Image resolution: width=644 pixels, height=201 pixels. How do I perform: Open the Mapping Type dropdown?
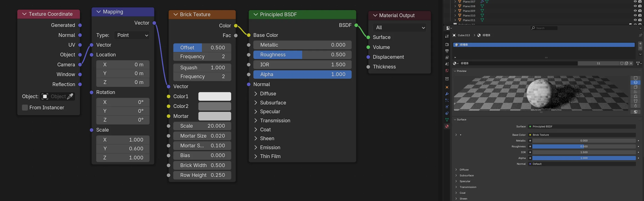point(132,35)
